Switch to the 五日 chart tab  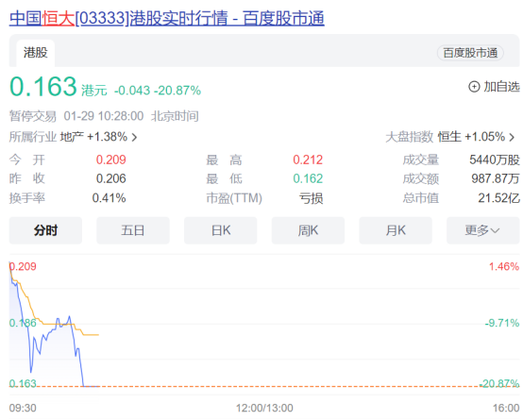(x=133, y=230)
